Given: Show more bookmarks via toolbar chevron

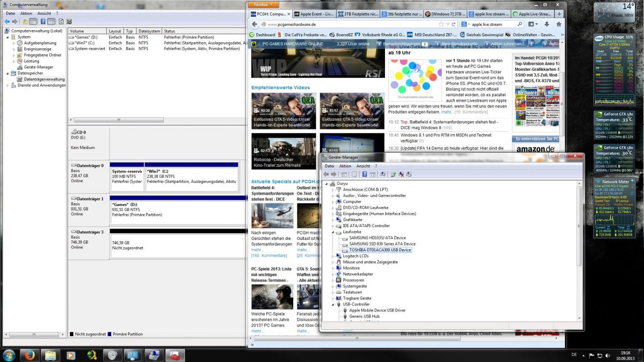Looking at the screenshot, I should tap(562, 35).
